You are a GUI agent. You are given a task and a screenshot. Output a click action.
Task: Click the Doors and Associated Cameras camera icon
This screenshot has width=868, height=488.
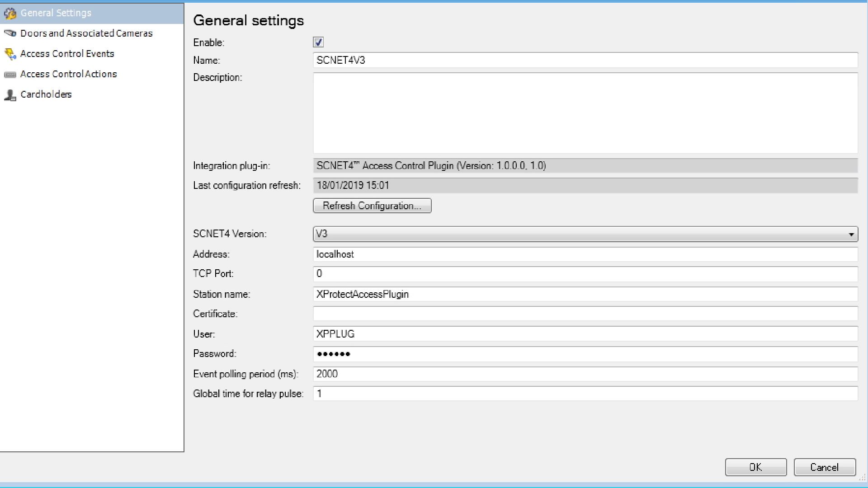pos(10,33)
